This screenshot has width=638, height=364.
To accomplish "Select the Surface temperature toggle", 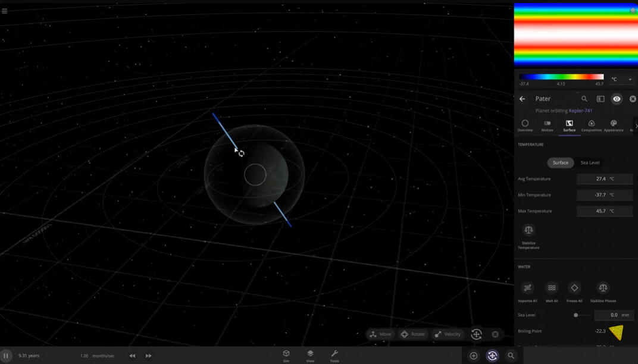I will click(x=561, y=162).
